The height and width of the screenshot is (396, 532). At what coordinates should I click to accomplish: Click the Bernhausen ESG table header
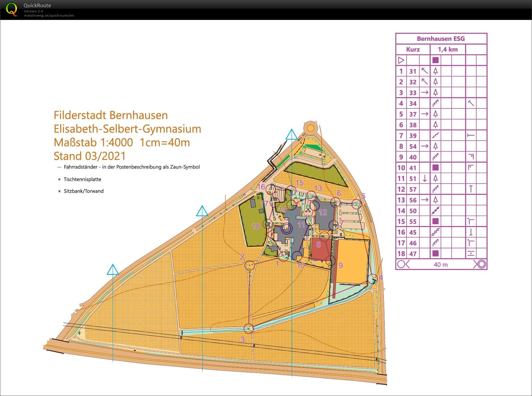441,39
